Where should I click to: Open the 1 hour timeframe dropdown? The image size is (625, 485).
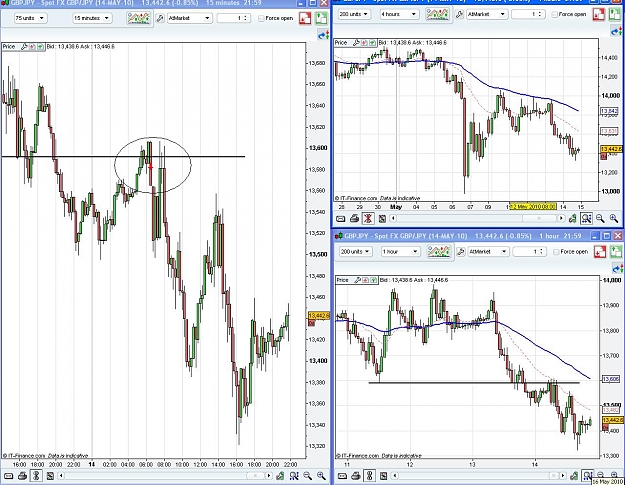pos(400,252)
